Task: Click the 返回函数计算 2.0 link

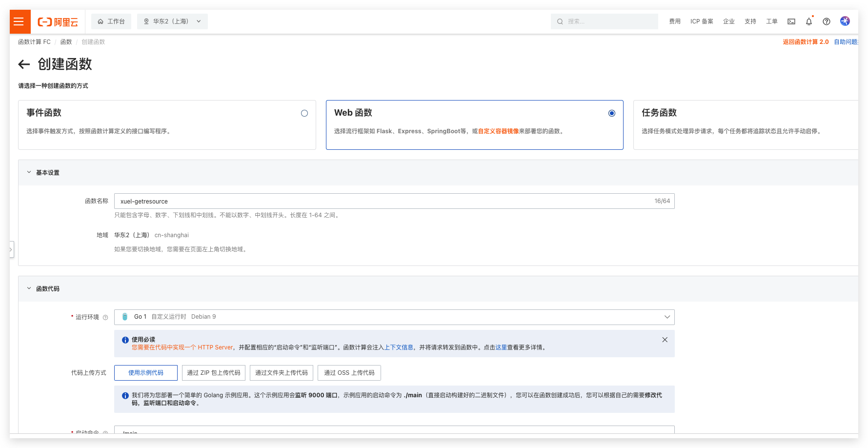Action: point(806,42)
